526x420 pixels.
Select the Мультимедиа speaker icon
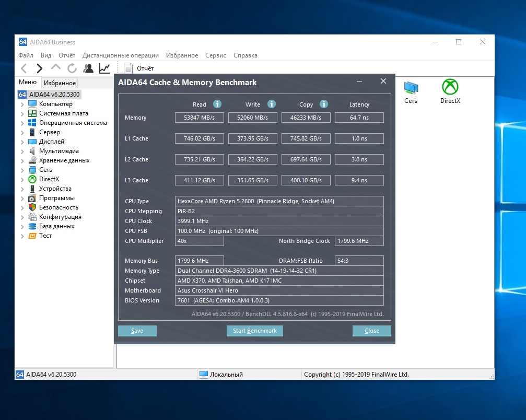pos(32,150)
